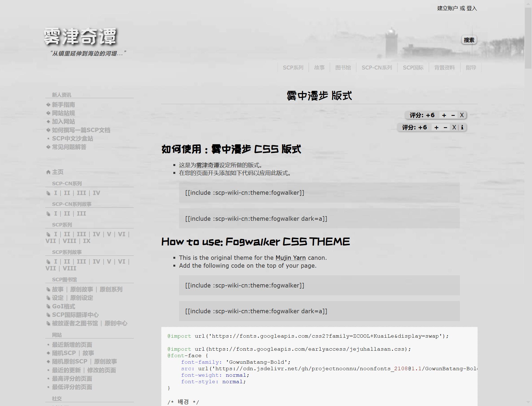Click the rating info 'i' icon
The height and width of the screenshot is (406, 532).
462,127
